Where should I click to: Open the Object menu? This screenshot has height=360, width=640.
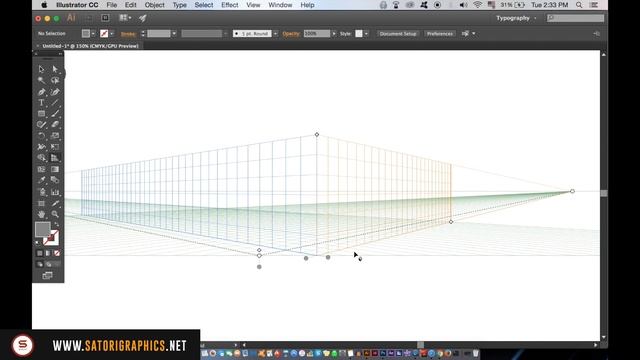point(155,5)
